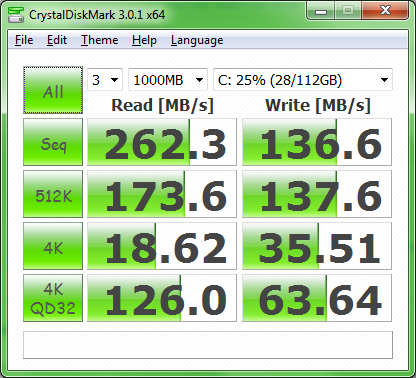Click the 4K QD32 write result 63.64

[317, 298]
